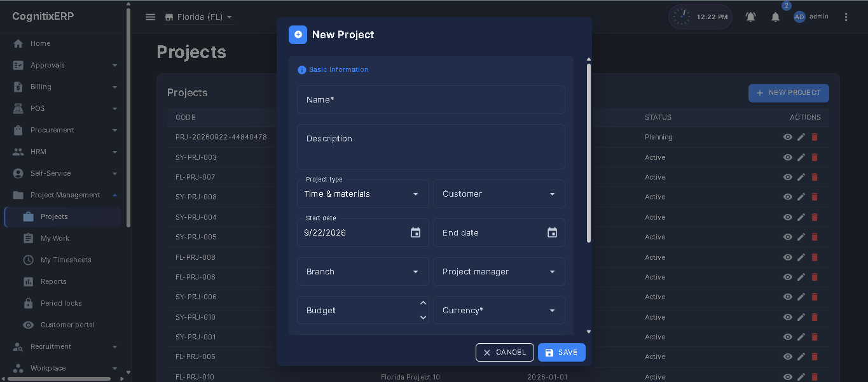
Task: View project FL-PRJ-007 with the eye icon
Action: (x=788, y=177)
